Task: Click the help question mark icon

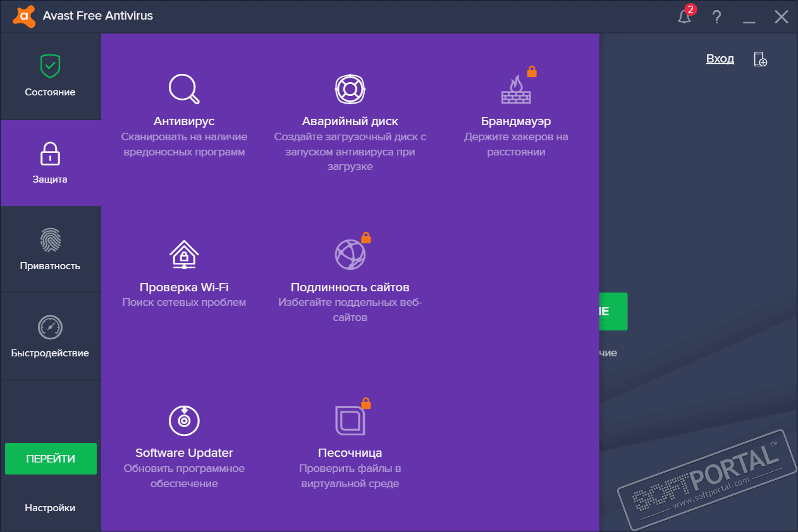Action: (716, 17)
